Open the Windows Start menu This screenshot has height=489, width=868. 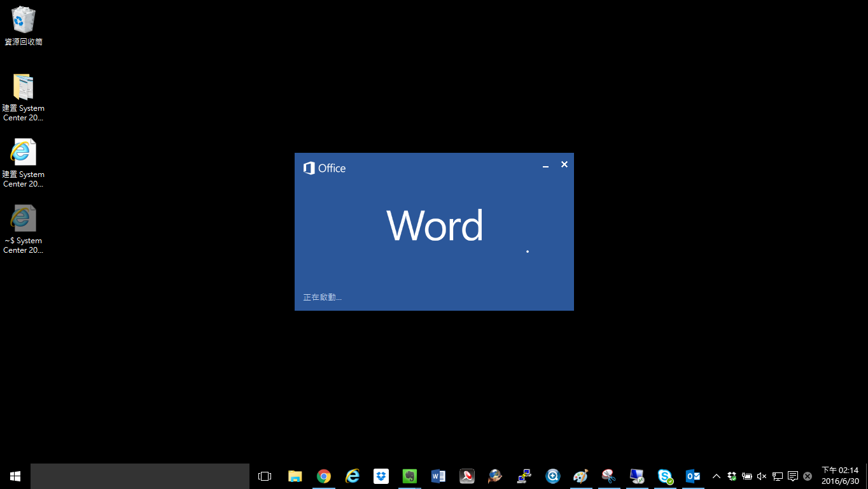coord(15,476)
